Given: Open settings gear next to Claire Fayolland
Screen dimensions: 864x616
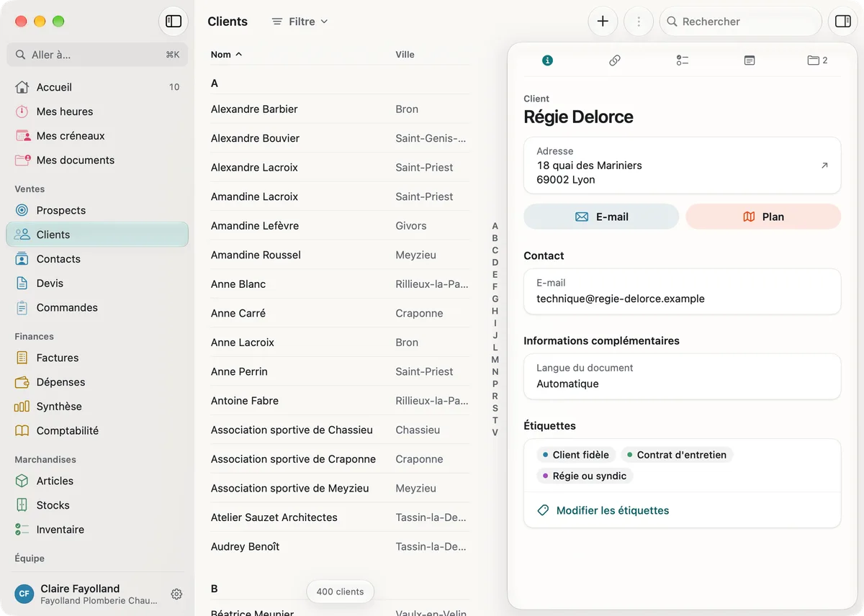Looking at the screenshot, I should [x=176, y=594].
